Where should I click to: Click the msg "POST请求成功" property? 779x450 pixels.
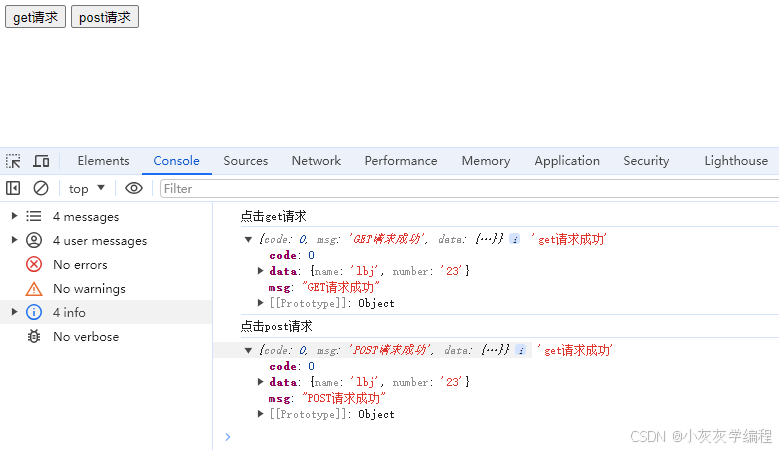pos(327,398)
